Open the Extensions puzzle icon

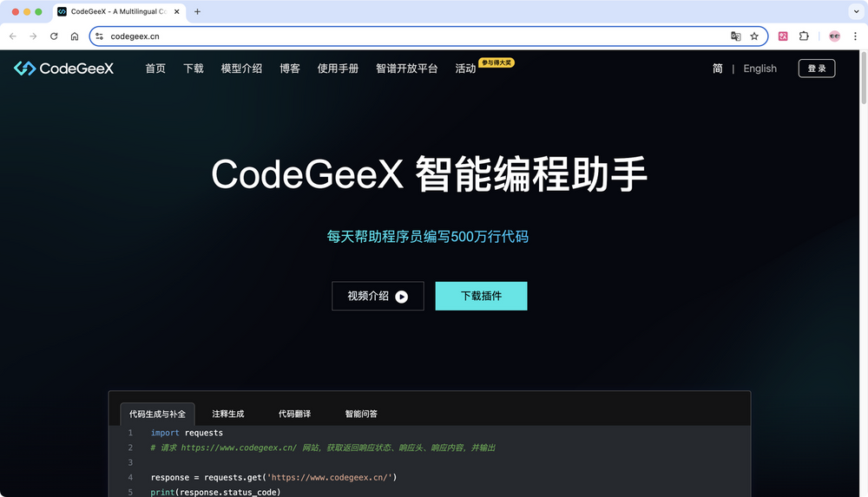pyautogui.click(x=804, y=36)
